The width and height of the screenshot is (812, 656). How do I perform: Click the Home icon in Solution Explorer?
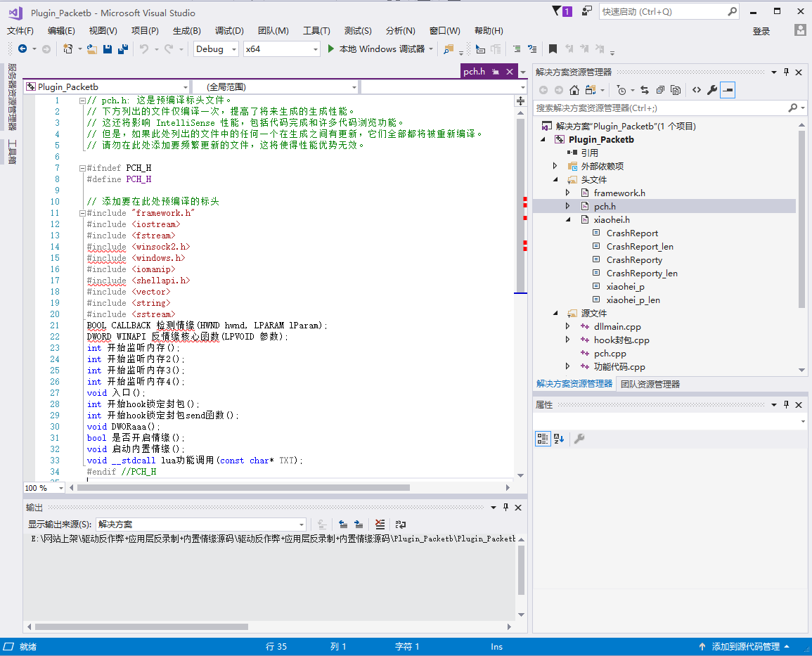pos(574,90)
